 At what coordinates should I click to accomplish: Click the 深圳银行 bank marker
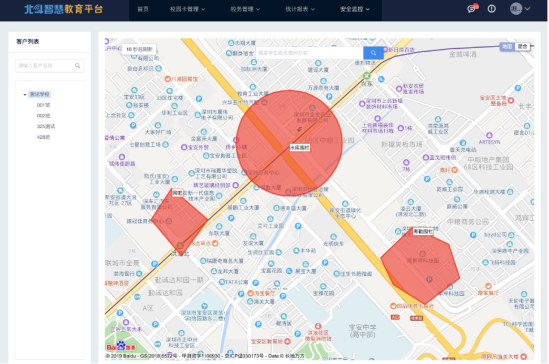tap(139, 273)
